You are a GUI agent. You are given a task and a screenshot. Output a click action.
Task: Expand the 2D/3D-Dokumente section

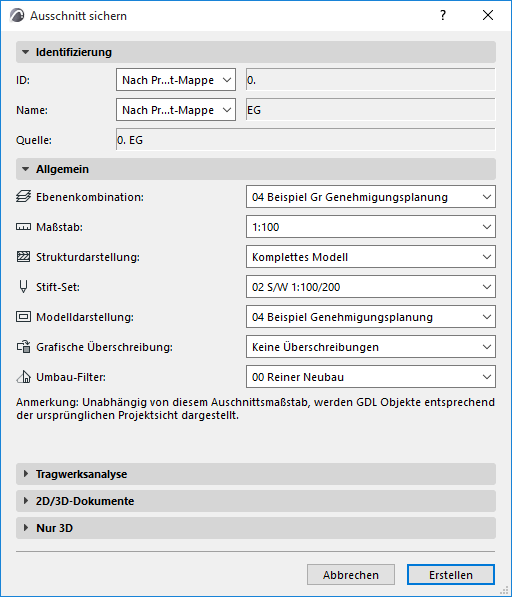[x=256, y=501]
